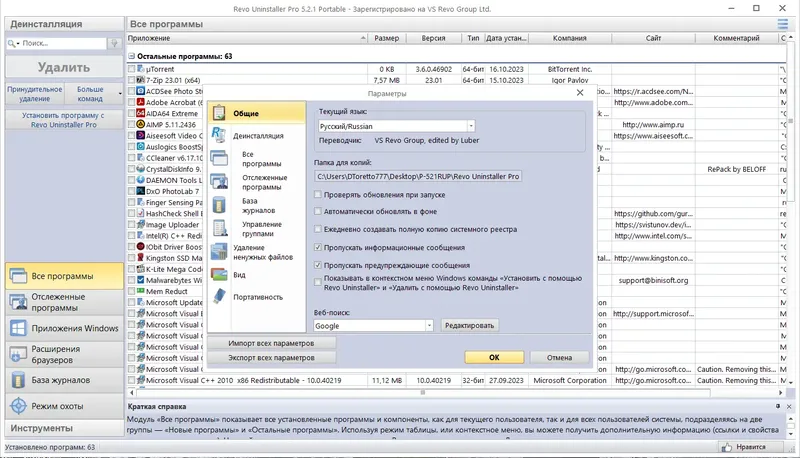Click Редактировать button

pyautogui.click(x=469, y=325)
